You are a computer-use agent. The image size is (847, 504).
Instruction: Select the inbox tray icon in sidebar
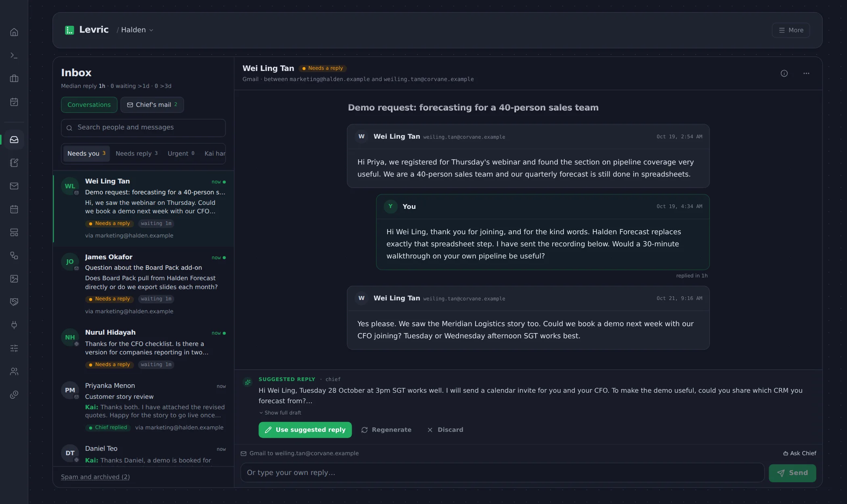coord(14,140)
